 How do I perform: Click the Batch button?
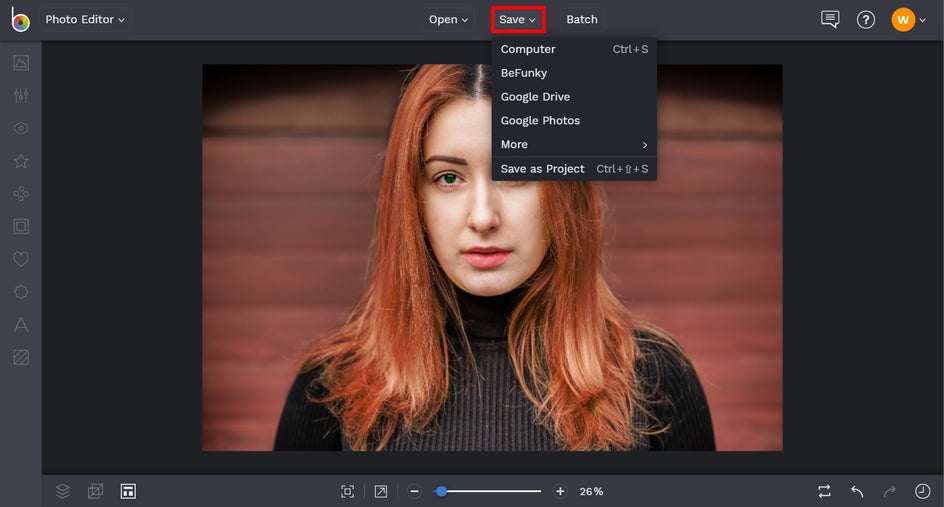(582, 19)
